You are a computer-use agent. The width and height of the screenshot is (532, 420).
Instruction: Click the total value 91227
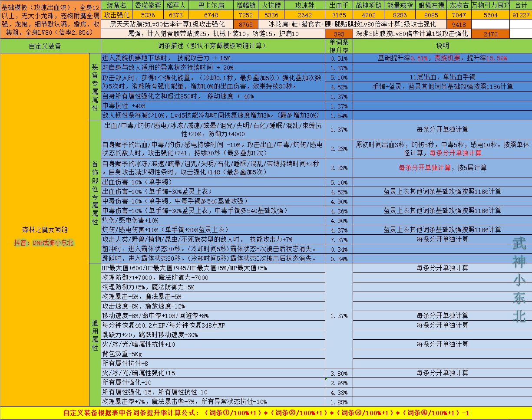tap(521, 15)
